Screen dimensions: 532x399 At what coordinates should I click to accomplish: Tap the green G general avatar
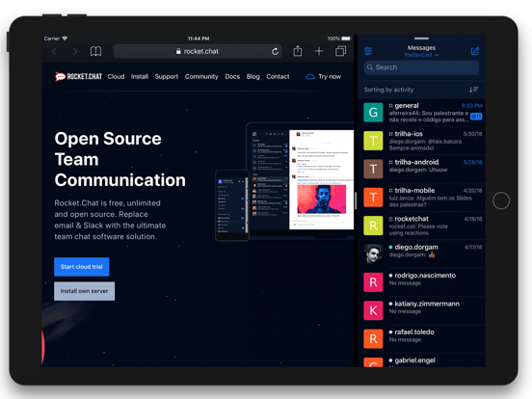point(373,113)
